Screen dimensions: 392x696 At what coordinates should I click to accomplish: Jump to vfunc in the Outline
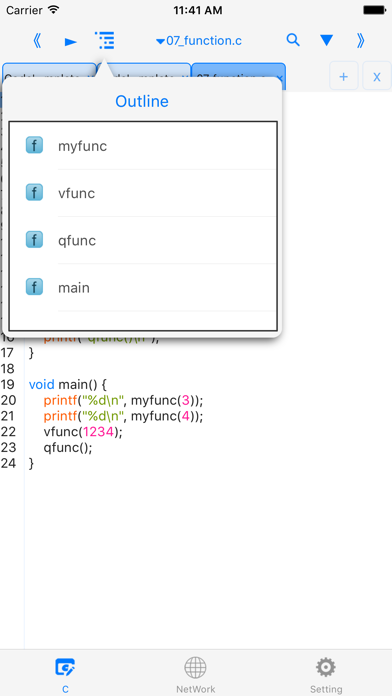[143, 193]
